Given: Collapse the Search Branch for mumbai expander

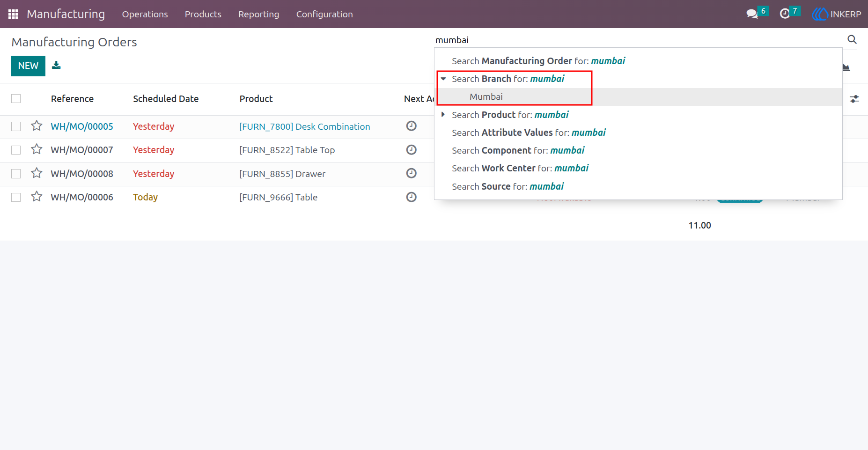Looking at the screenshot, I should pyautogui.click(x=443, y=79).
